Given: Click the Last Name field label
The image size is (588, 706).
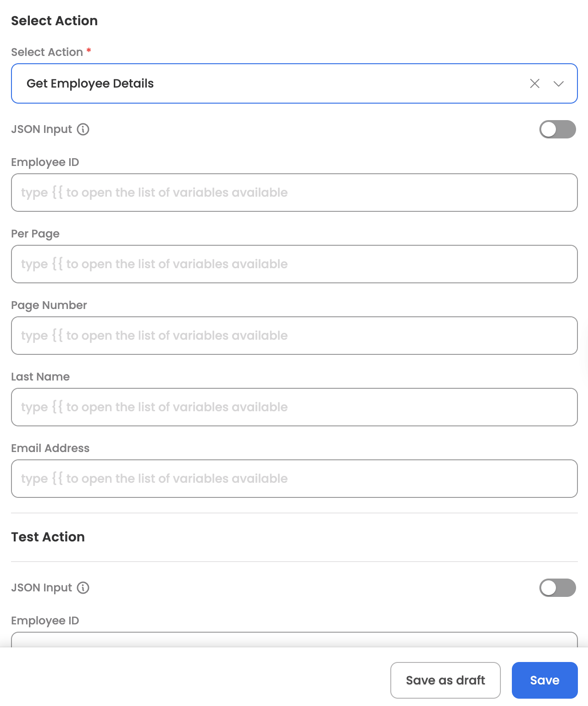Looking at the screenshot, I should [x=40, y=377].
